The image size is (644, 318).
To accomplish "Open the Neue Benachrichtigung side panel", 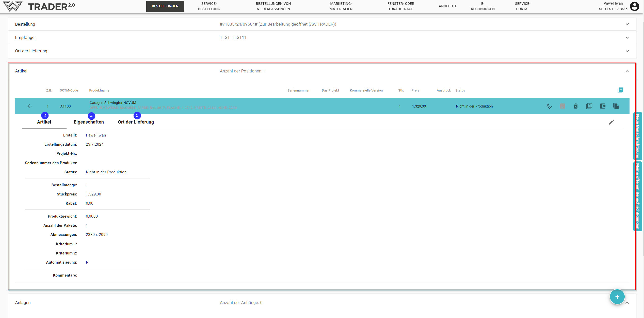I will (x=638, y=136).
